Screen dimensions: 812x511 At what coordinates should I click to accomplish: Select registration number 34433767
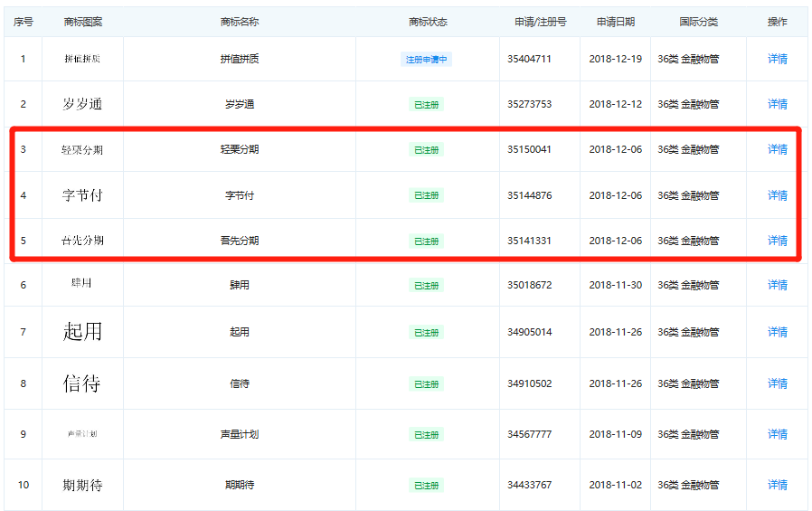point(529,485)
